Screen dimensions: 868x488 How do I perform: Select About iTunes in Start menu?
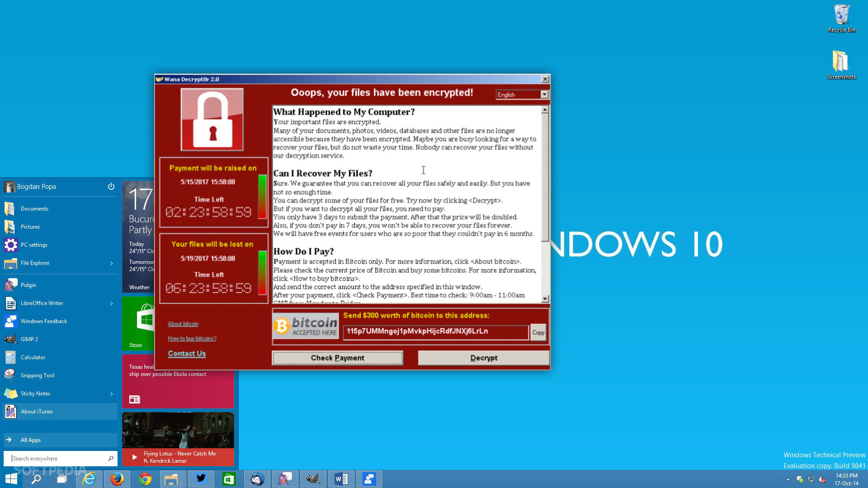(x=60, y=411)
